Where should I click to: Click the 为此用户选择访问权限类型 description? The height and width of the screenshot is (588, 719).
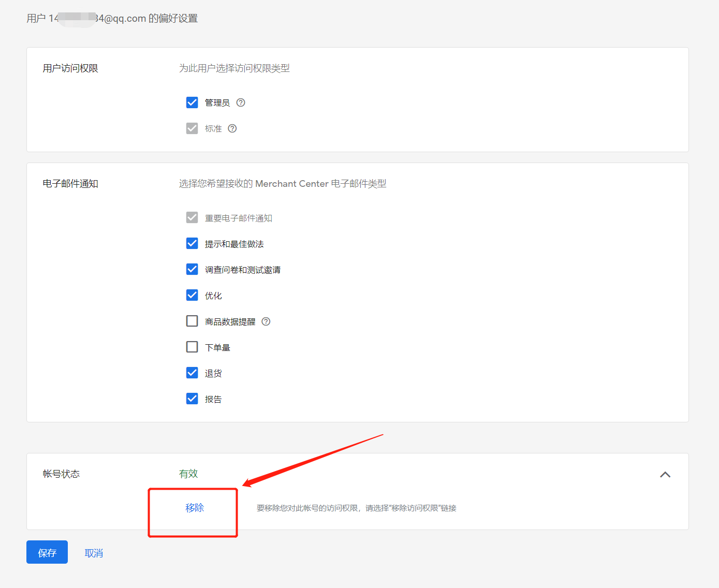234,68
